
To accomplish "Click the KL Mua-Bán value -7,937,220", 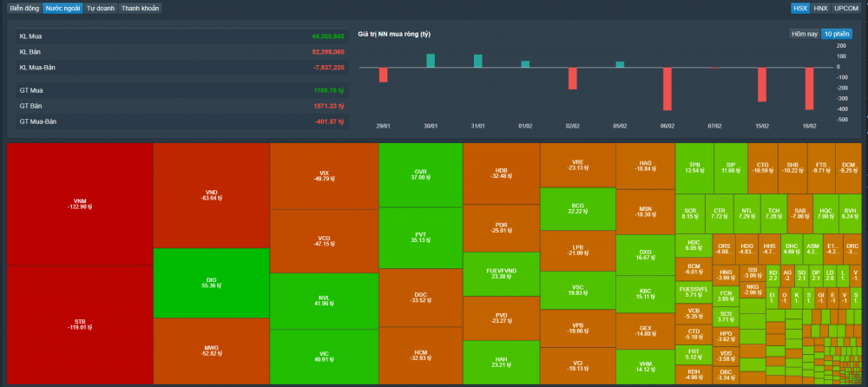I will click(329, 68).
